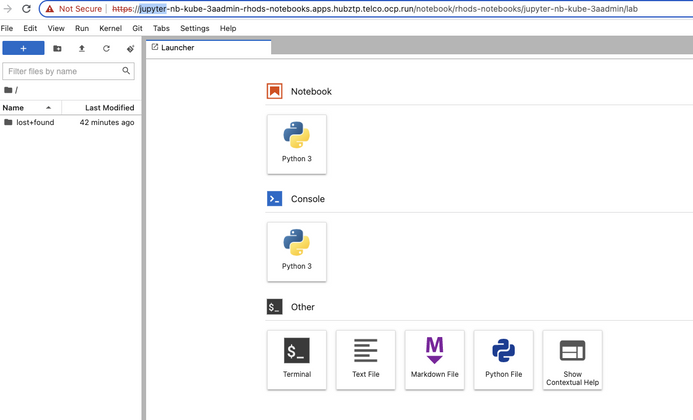The image size is (693, 420).
Task: Open Show Contextual Help
Action: [x=572, y=360]
